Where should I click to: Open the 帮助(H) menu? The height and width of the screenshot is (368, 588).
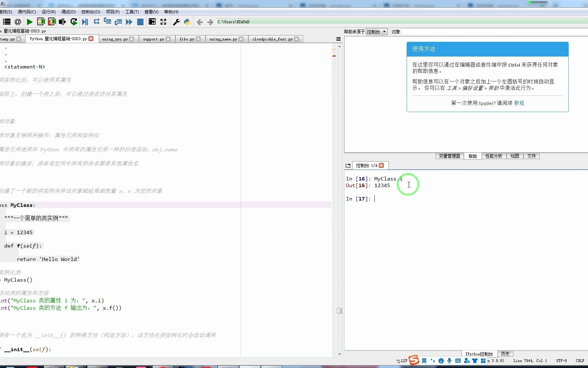pyautogui.click(x=171, y=12)
